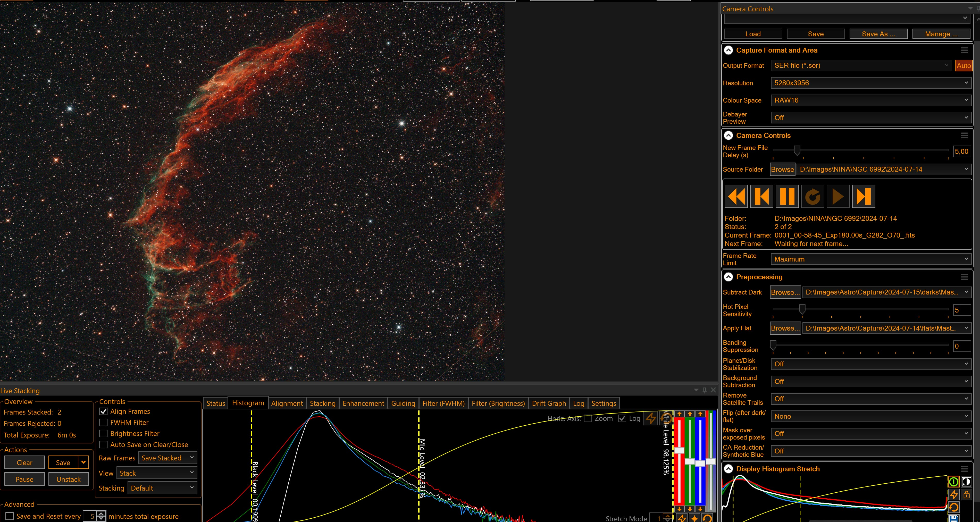Lock the display histogram stretch
This screenshot has width=980, height=522.
pos(966,495)
